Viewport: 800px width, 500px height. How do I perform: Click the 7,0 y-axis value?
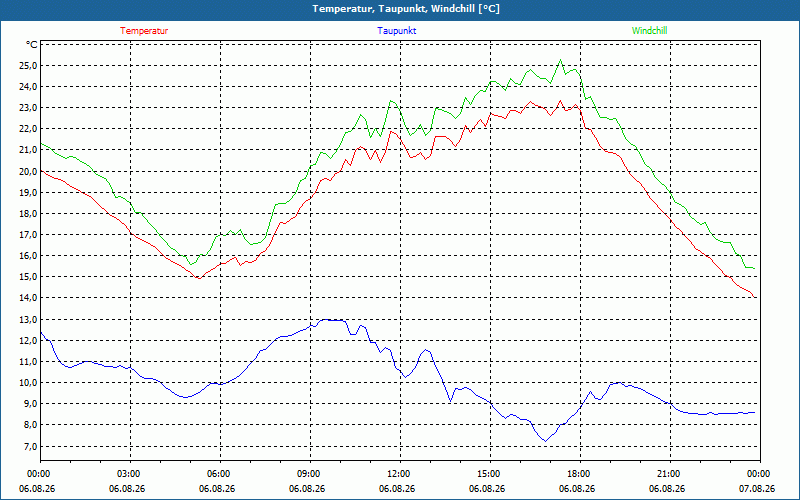(31, 446)
